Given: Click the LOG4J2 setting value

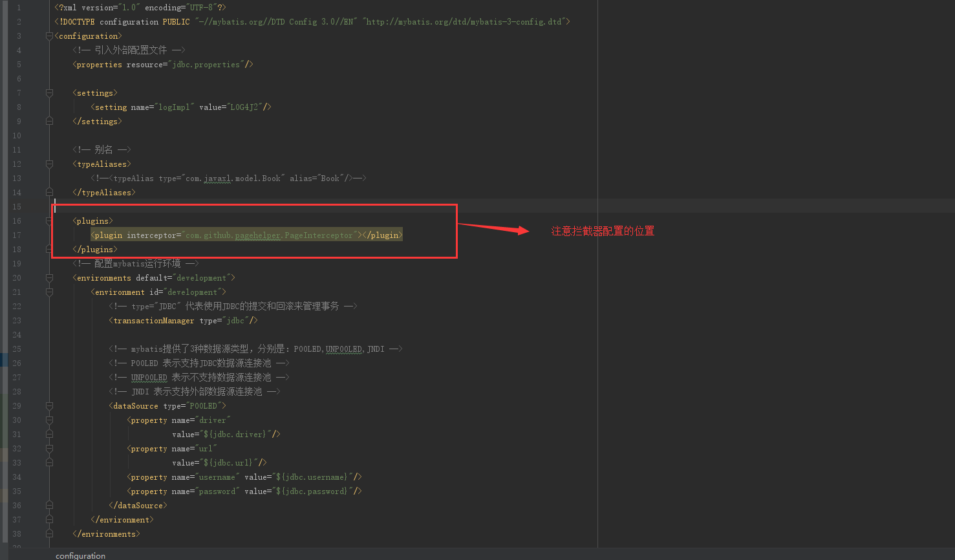Looking at the screenshot, I should click(244, 107).
